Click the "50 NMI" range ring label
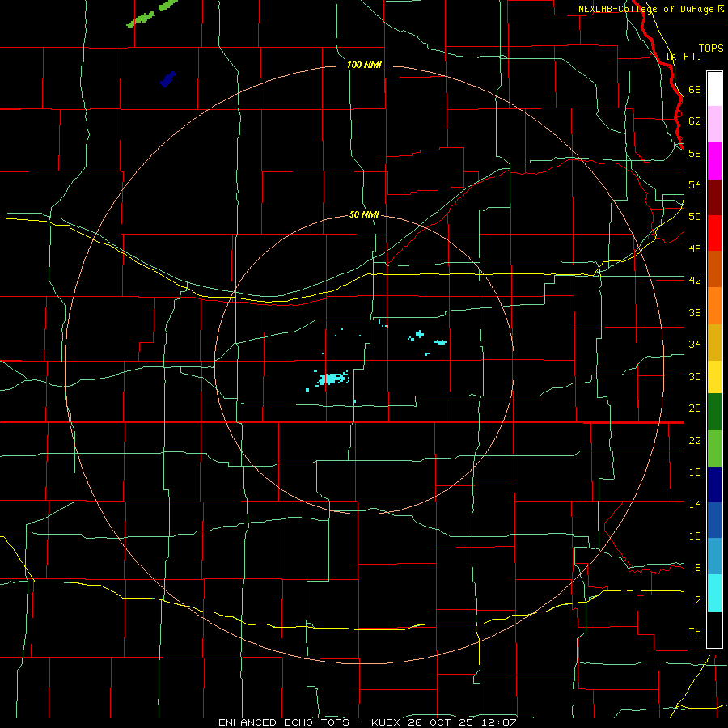Viewport: 728px width, 728px height. 364,214
